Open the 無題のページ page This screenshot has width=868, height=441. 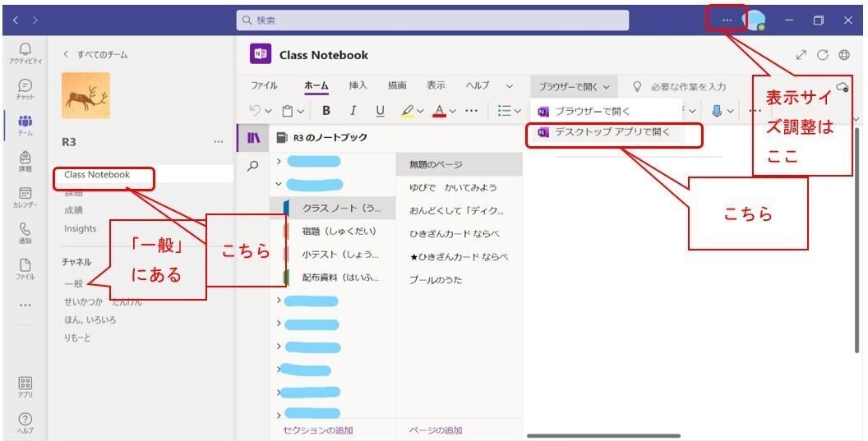coord(459,164)
